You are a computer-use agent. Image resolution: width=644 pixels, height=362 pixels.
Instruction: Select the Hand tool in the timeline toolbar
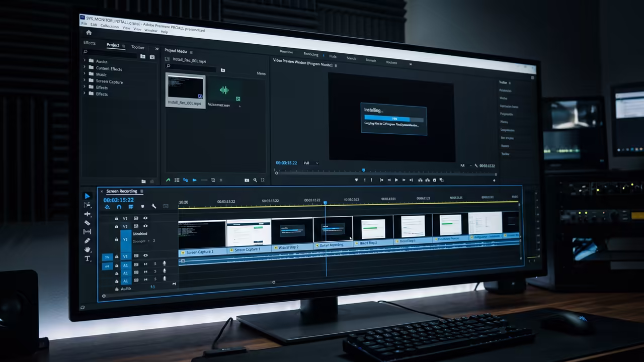87,249
